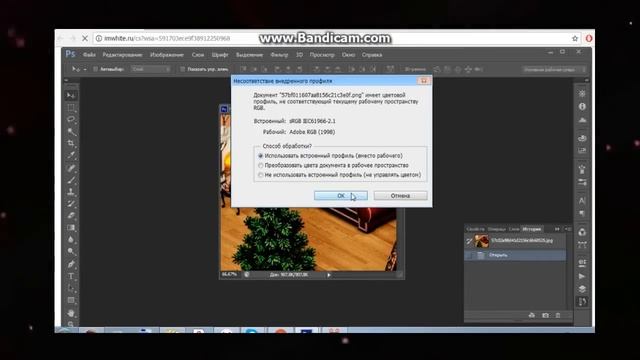The image size is (640, 360).
Task: Select the Blur drop tool
Action: pos(71,240)
